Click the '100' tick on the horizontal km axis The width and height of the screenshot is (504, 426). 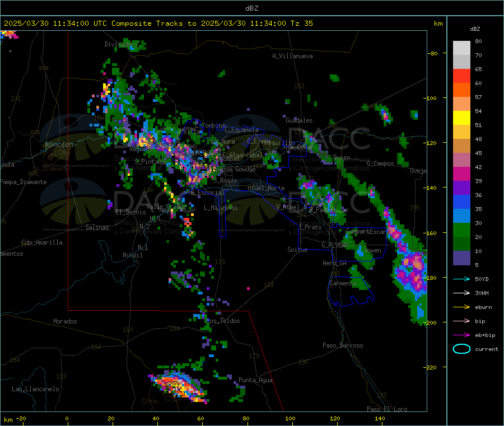(x=290, y=418)
